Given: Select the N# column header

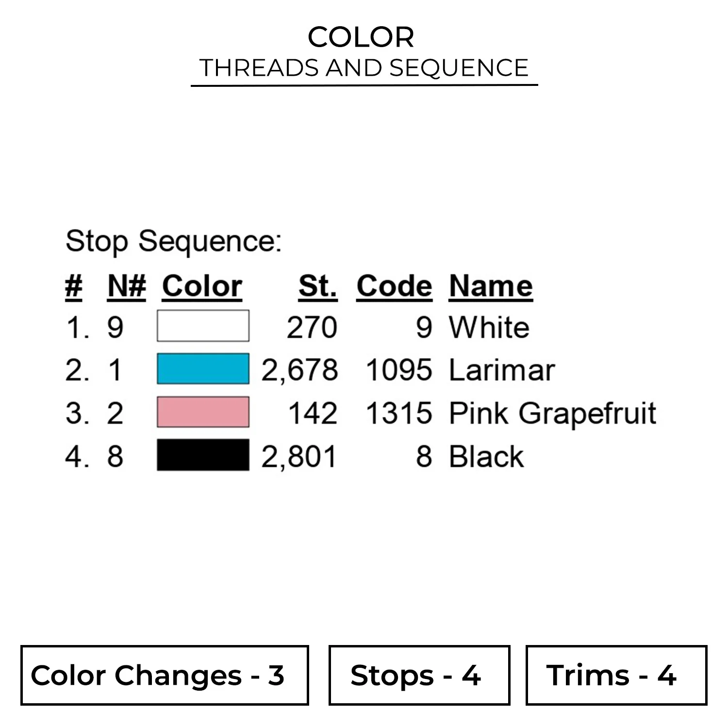Looking at the screenshot, I should coord(127,286).
